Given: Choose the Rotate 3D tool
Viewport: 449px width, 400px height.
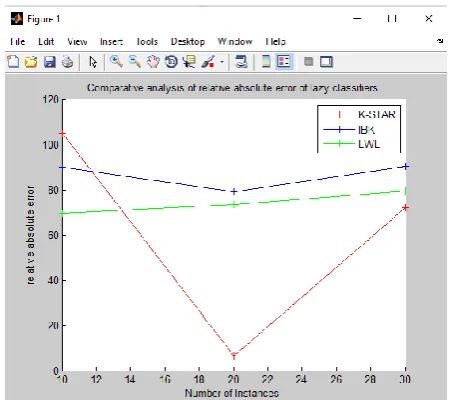Looking at the screenshot, I should [171, 62].
